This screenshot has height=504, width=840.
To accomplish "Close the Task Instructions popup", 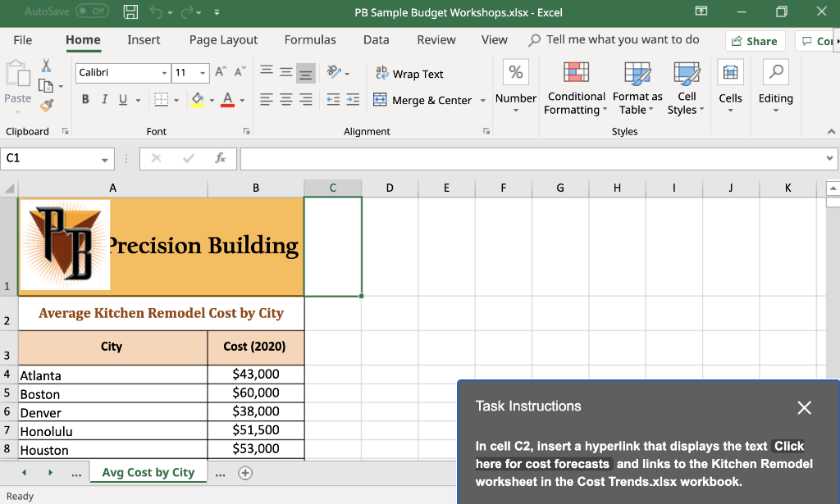I will (x=804, y=407).
